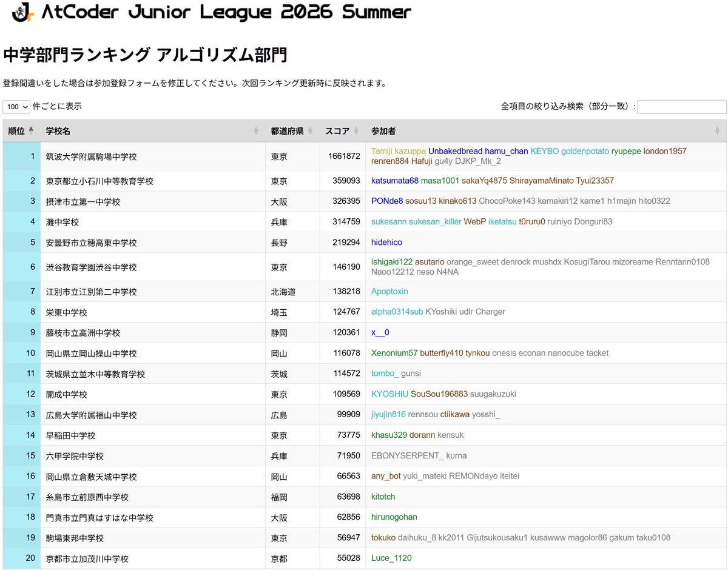Click participant alpha0314sub
This screenshot has height=570, width=728.
coord(397,312)
